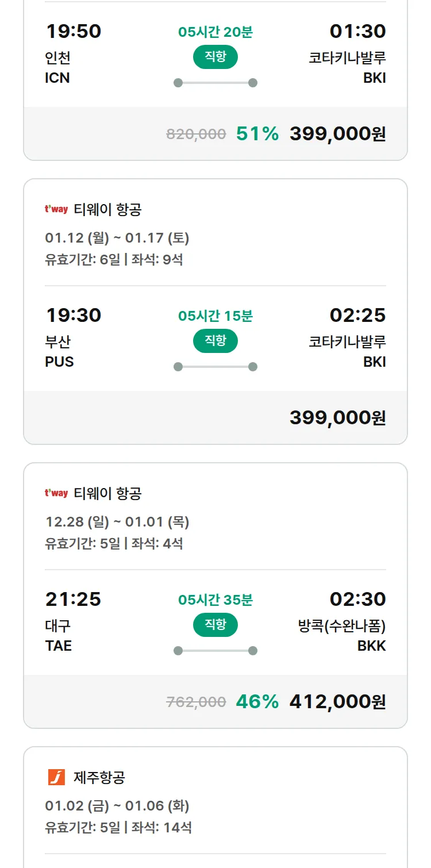Viewport: 431px width, 868px height.
Task: Select the 412,000원 Daegu to Bangkok fare
Action: (337, 702)
